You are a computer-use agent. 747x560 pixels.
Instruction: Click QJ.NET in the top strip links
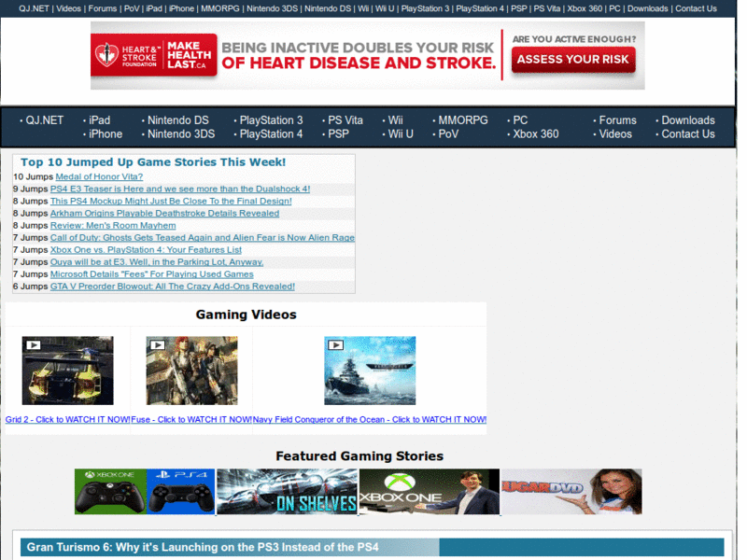(34, 8)
